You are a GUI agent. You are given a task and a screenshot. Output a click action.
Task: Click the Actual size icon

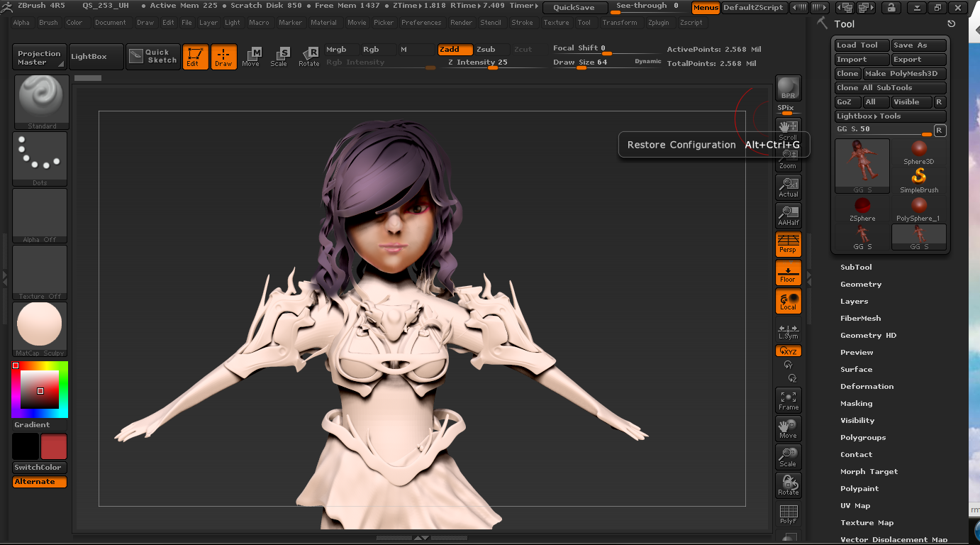pos(789,187)
